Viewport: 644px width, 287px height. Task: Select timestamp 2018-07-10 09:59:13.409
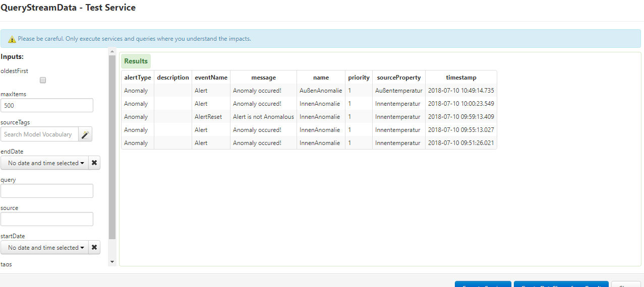(x=461, y=117)
